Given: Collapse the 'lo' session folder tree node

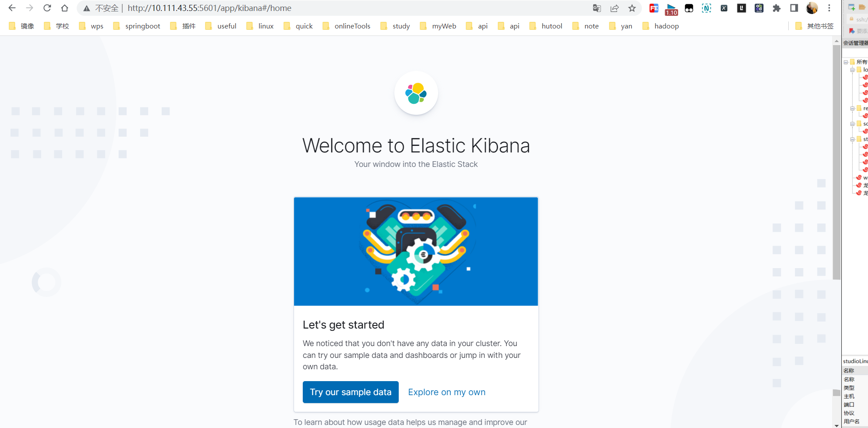Looking at the screenshot, I should tap(852, 70).
